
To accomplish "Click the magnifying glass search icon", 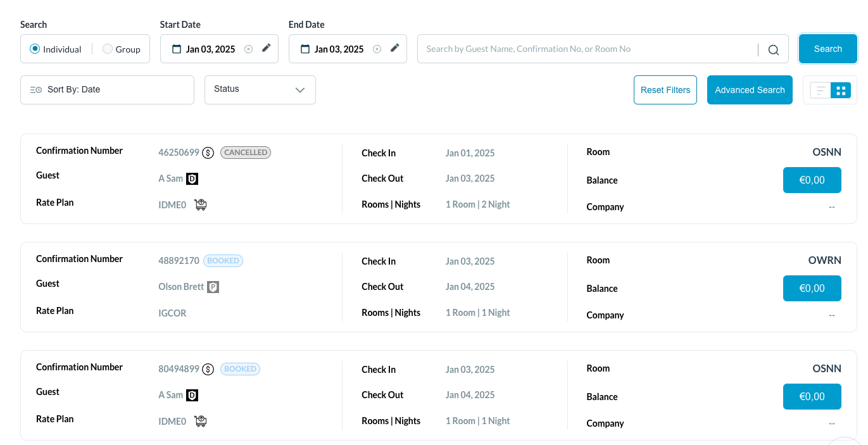I will click(773, 49).
